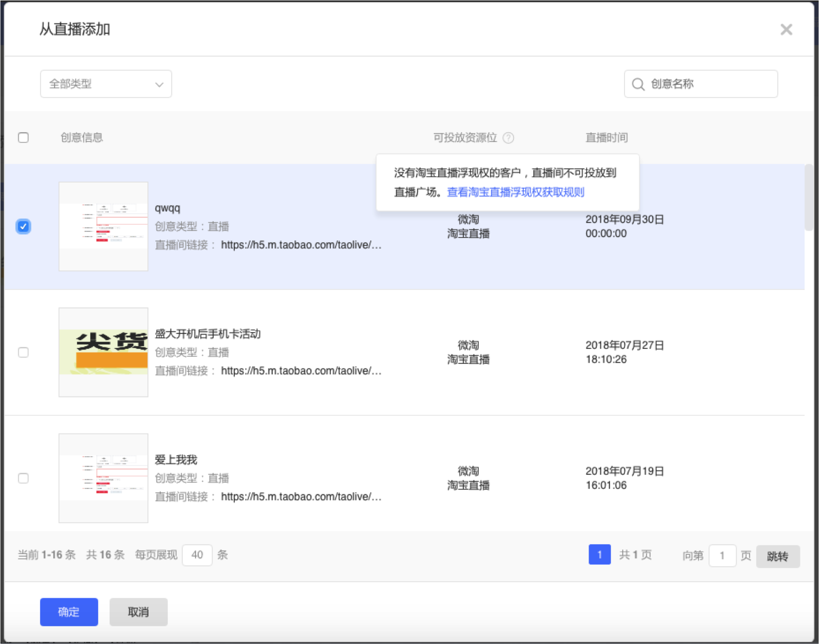Click the help question-mark icon beside 可投放资源位
The height and width of the screenshot is (644, 819).
508,138
